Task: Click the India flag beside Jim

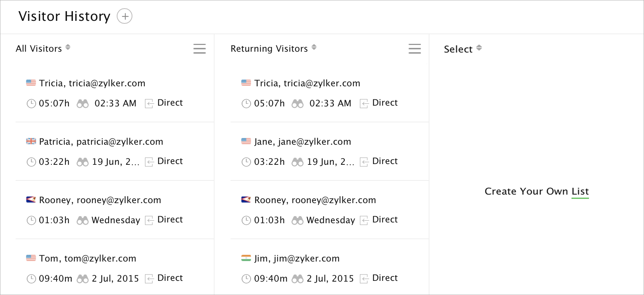Action: click(246, 258)
